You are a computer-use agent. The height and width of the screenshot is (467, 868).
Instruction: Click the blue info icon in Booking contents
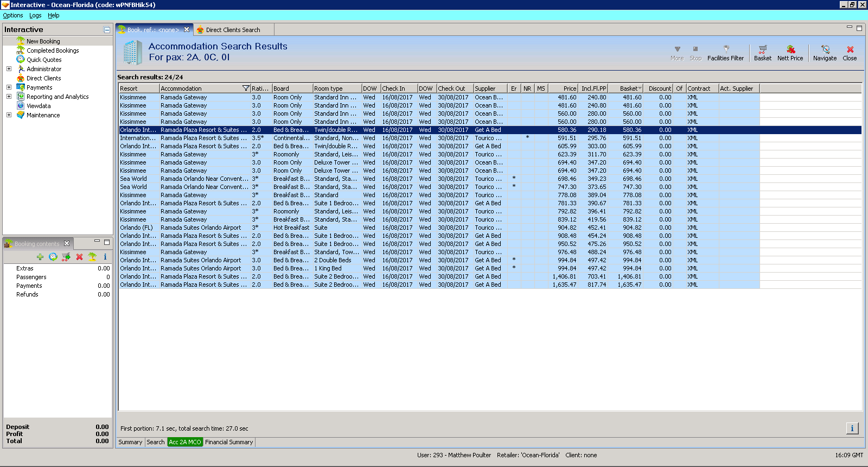click(x=105, y=257)
